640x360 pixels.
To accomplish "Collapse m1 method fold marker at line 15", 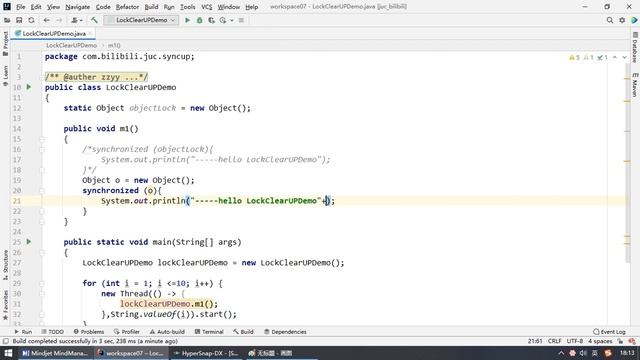I will coord(42,139).
